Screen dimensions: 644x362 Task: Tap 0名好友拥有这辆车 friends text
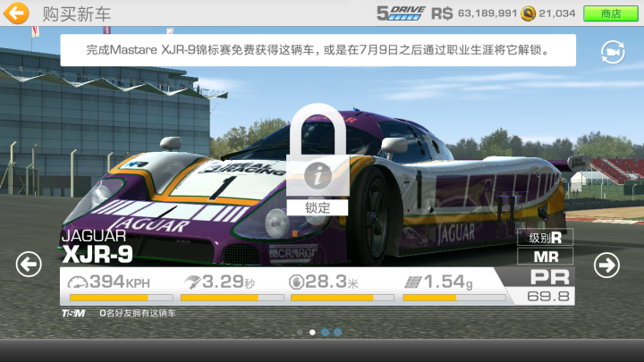(x=138, y=313)
